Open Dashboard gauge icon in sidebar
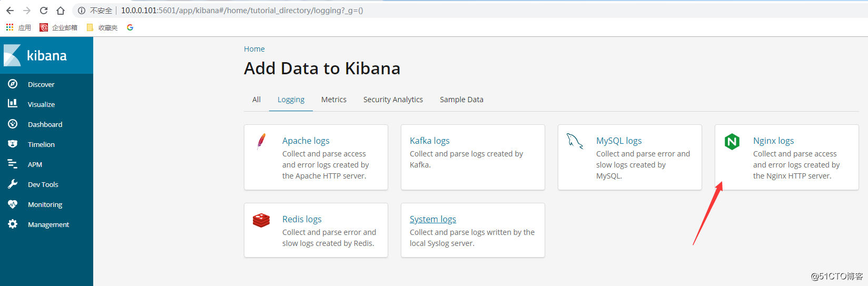This screenshot has width=868, height=286. 13,124
